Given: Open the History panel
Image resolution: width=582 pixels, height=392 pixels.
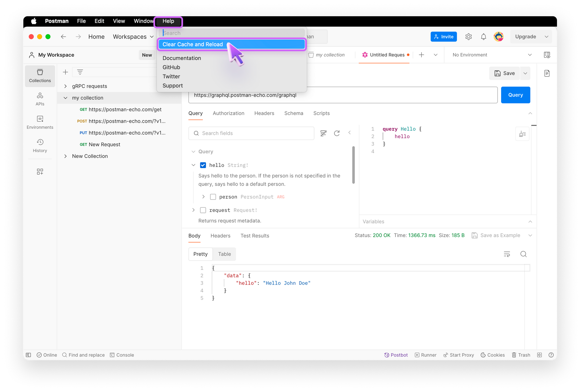Looking at the screenshot, I should tap(40, 145).
